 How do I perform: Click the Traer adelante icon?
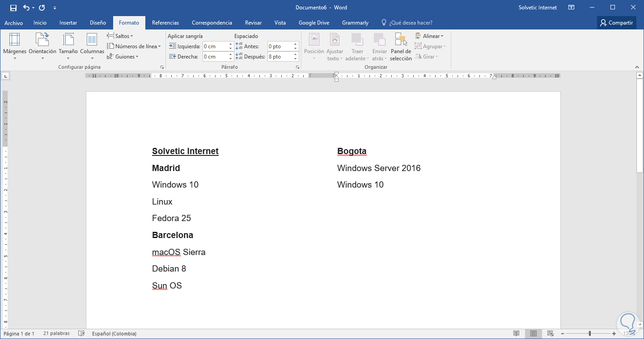[357, 39]
